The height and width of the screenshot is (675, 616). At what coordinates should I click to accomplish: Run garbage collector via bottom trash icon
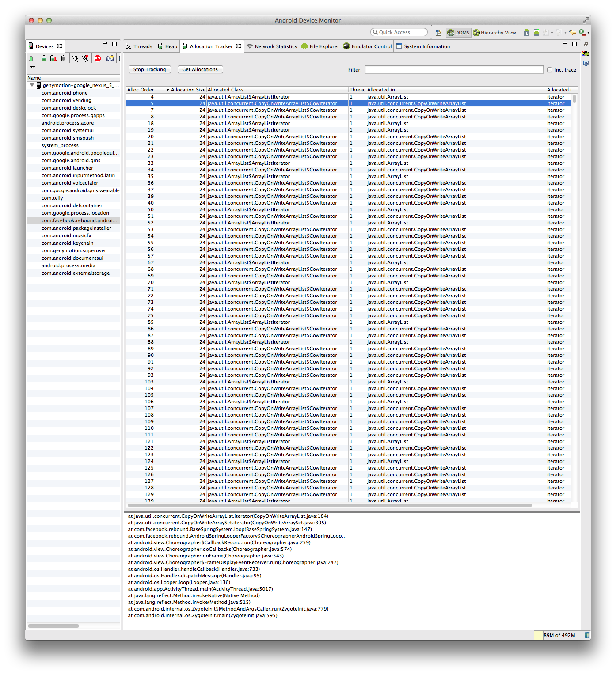pos(587,635)
